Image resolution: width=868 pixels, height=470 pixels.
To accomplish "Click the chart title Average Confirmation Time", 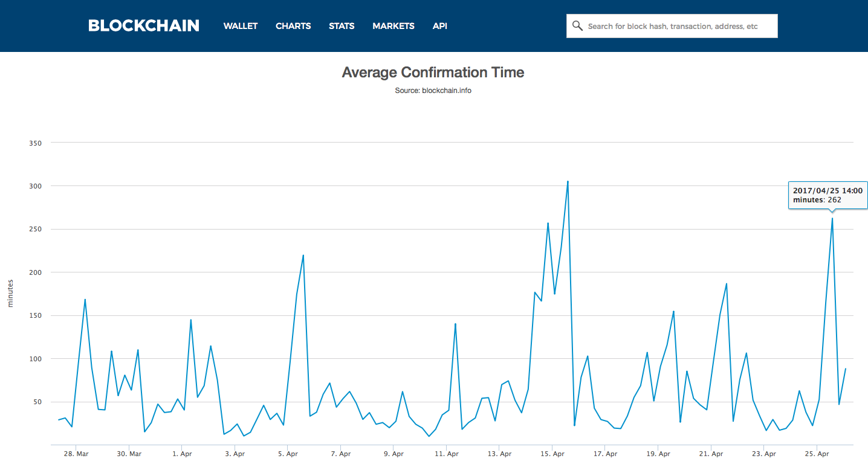I will 433,72.
